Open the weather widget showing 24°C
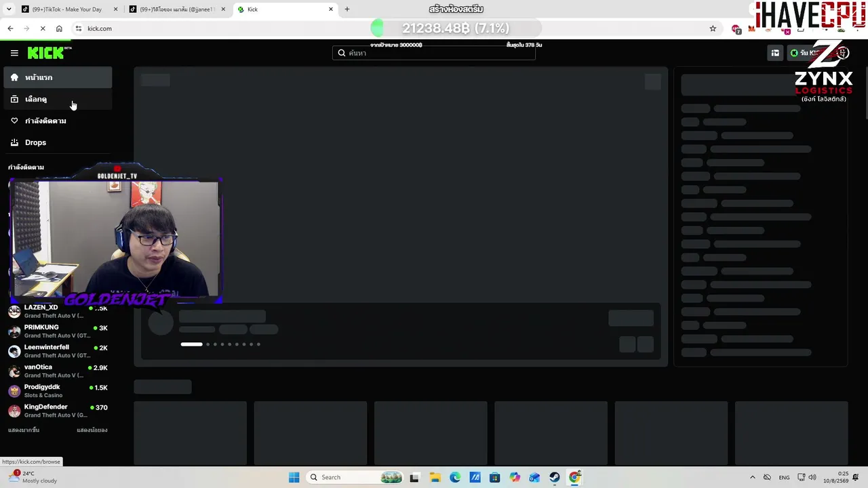Image resolution: width=868 pixels, height=488 pixels. 31,477
